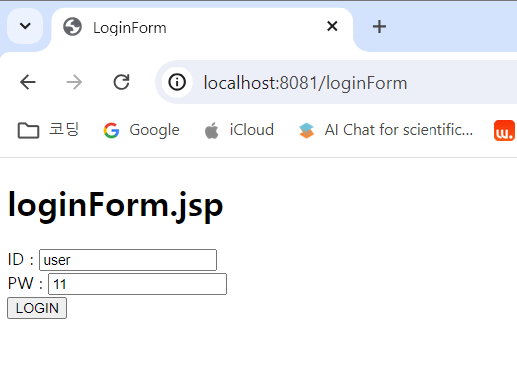Open the orange W bookmark icon
This screenshot has height=379, width=517.
504,130
